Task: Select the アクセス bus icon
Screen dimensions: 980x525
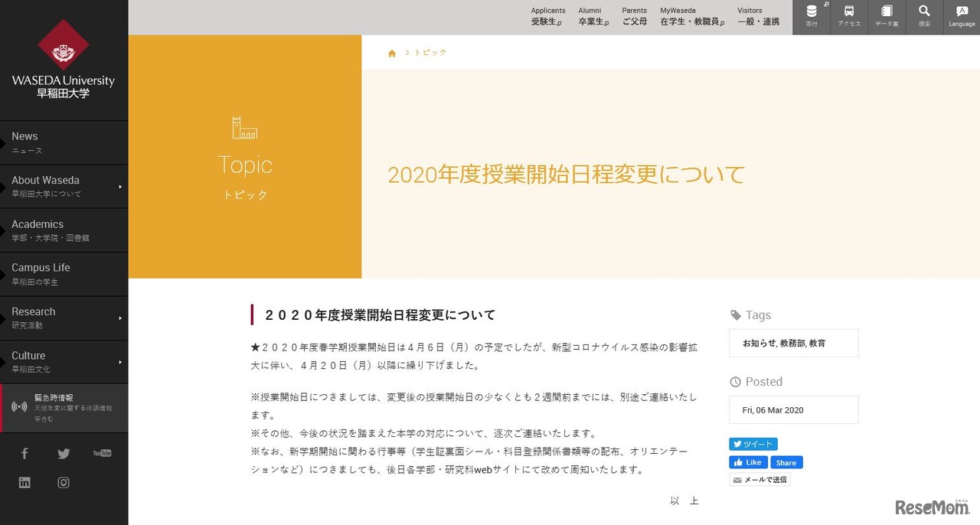Action: pos(849,17)
